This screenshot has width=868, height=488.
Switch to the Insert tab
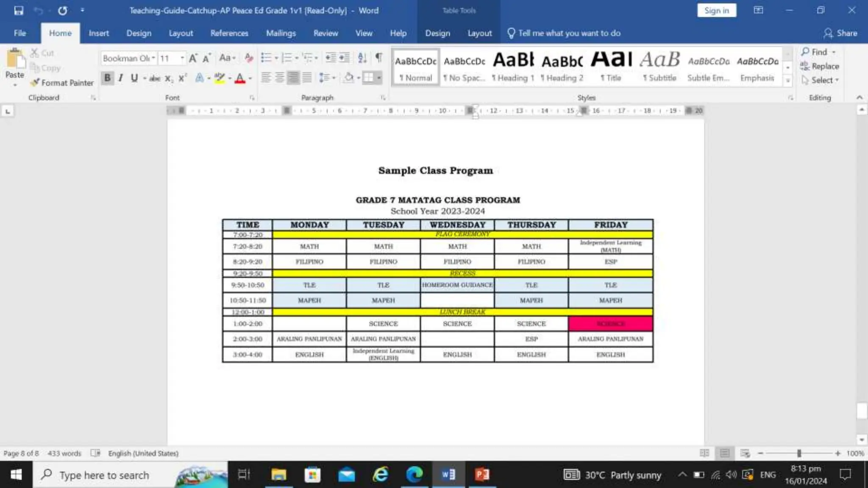(x=98, y=33)
